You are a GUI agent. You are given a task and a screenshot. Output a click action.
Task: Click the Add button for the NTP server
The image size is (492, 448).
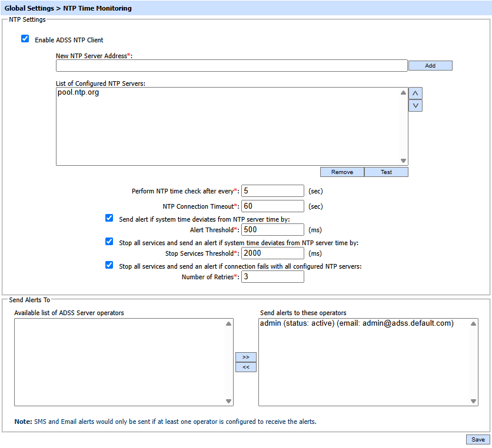[430, 66]
